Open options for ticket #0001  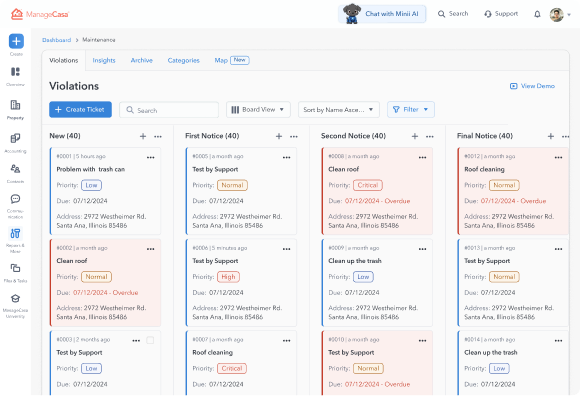151,158
